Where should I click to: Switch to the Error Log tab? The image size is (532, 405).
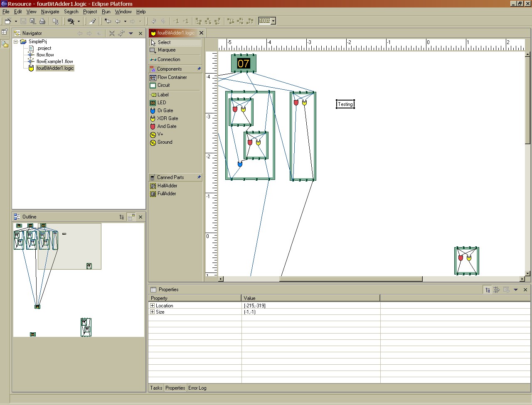197,388
